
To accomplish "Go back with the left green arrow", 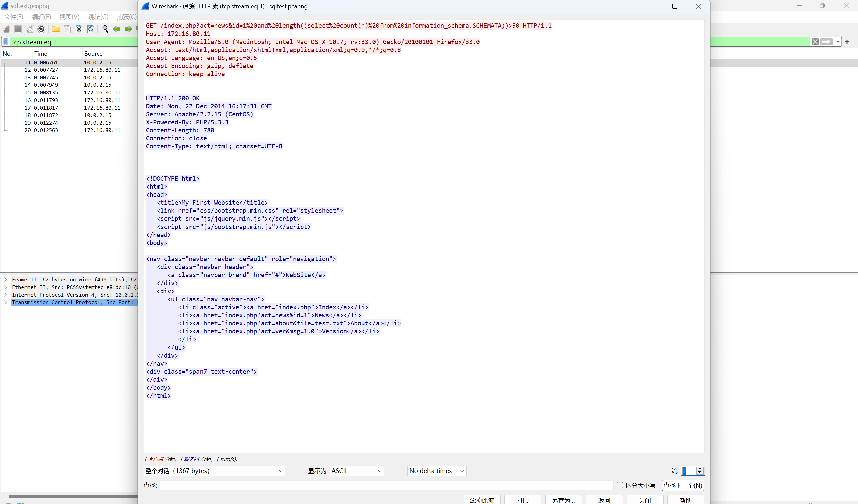I will pos(117,29).
